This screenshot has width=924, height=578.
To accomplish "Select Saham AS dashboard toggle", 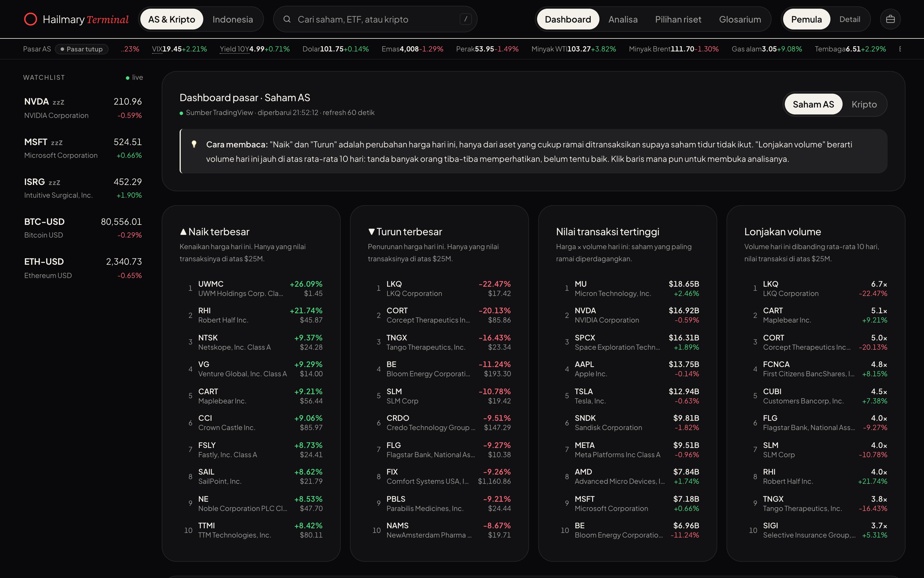I will [813, 104].
